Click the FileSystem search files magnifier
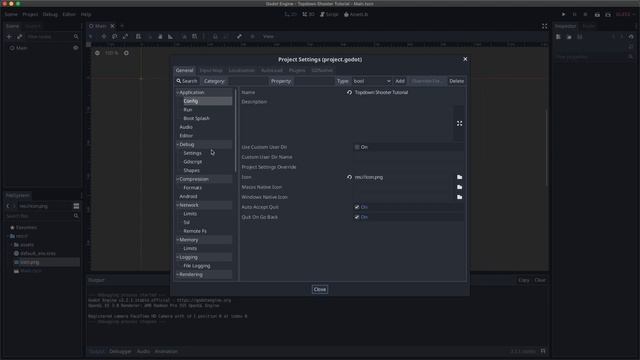640x360 pixels. 76,216
